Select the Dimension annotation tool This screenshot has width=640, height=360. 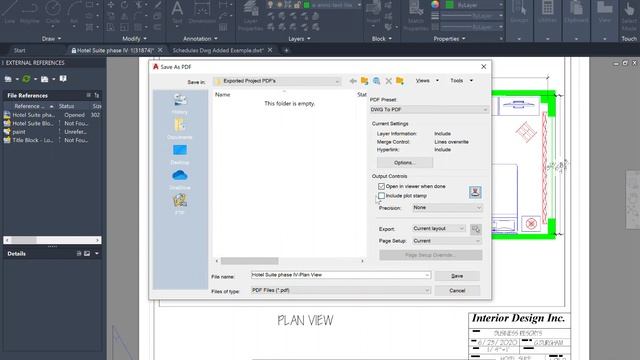(x=202, y=11)
